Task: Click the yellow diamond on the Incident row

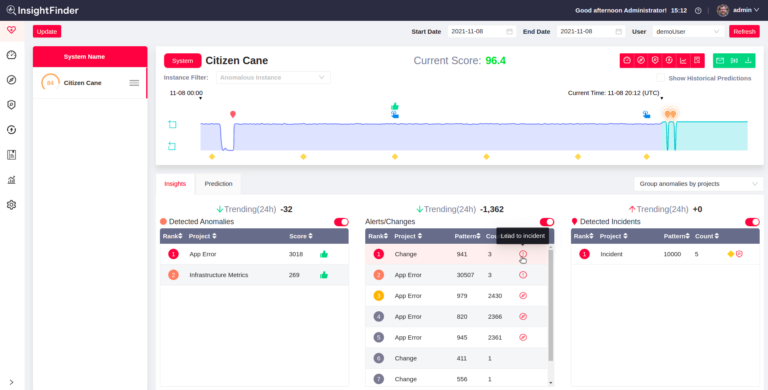Action: [731, 254]
